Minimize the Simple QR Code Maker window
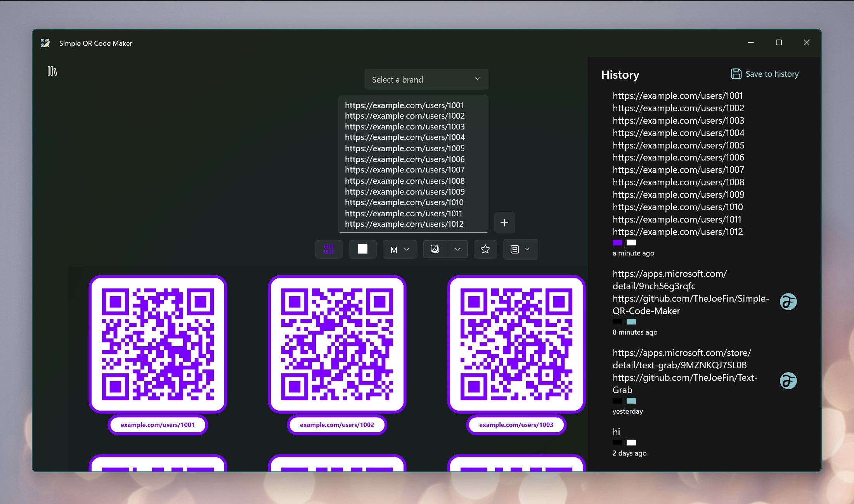Image resolution: width=854 pixels, height=504 pixels. [x=751, y=43]
